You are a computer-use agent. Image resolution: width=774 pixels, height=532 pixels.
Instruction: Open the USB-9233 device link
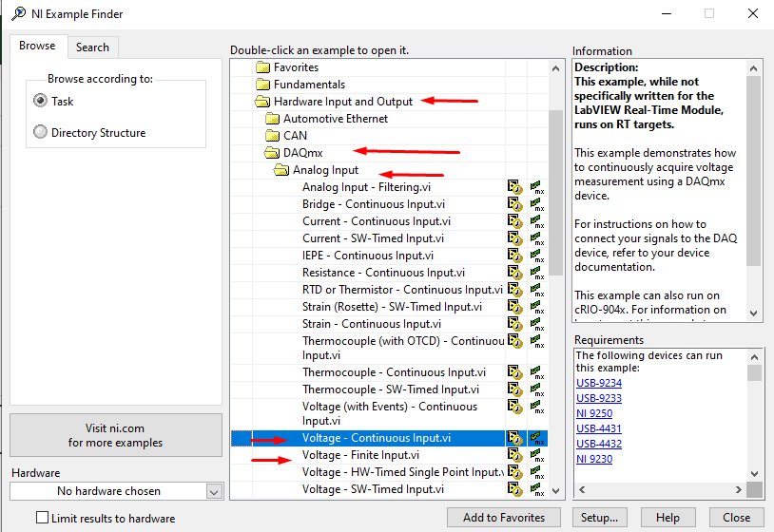[599, 398]
